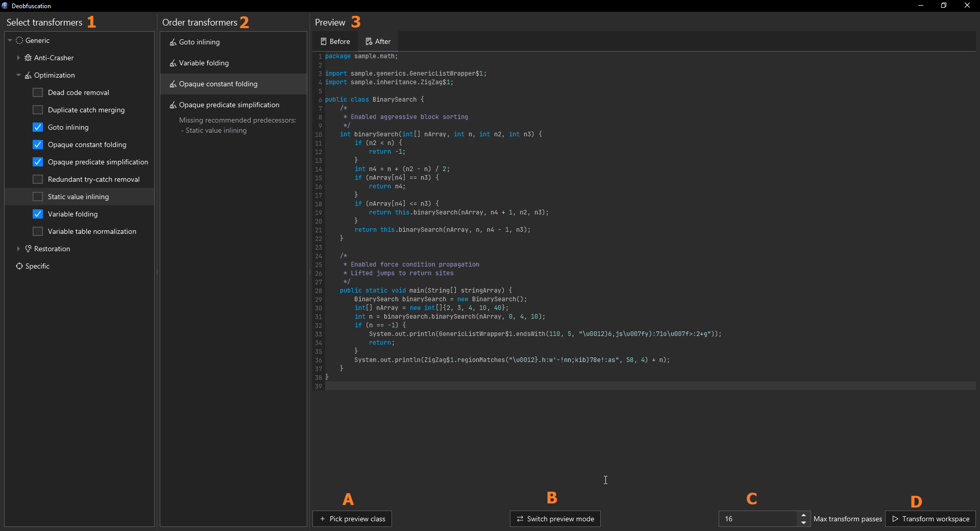980x531 pixels.
Task: Enable Static value inlining checkbox
Action: (38, 197)
